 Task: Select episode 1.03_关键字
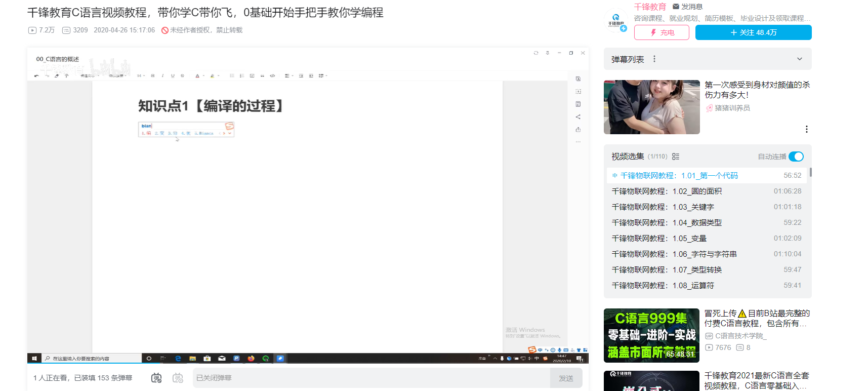point(708,207)
